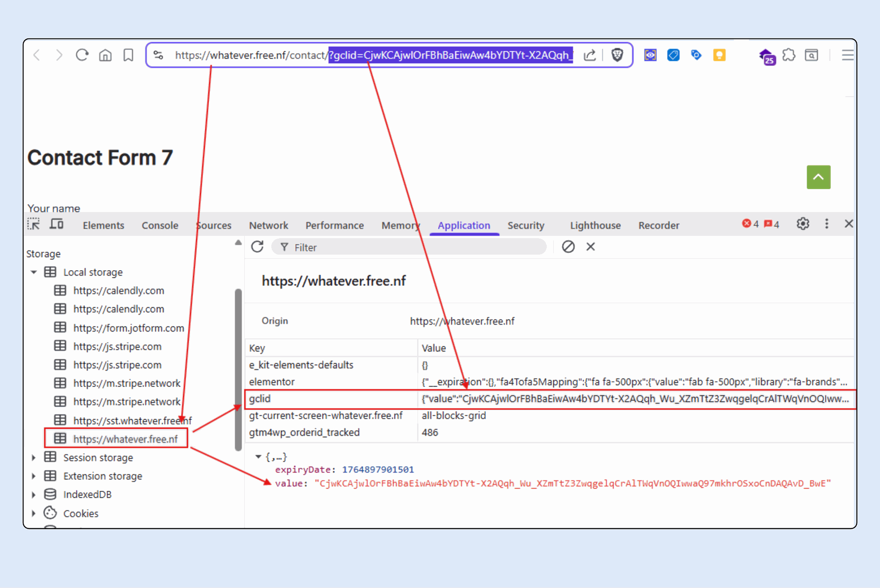This screenshot has width=880, height=588.
Task: Open the Console tab
Action: pyautogui.click(x=159, y=225)
